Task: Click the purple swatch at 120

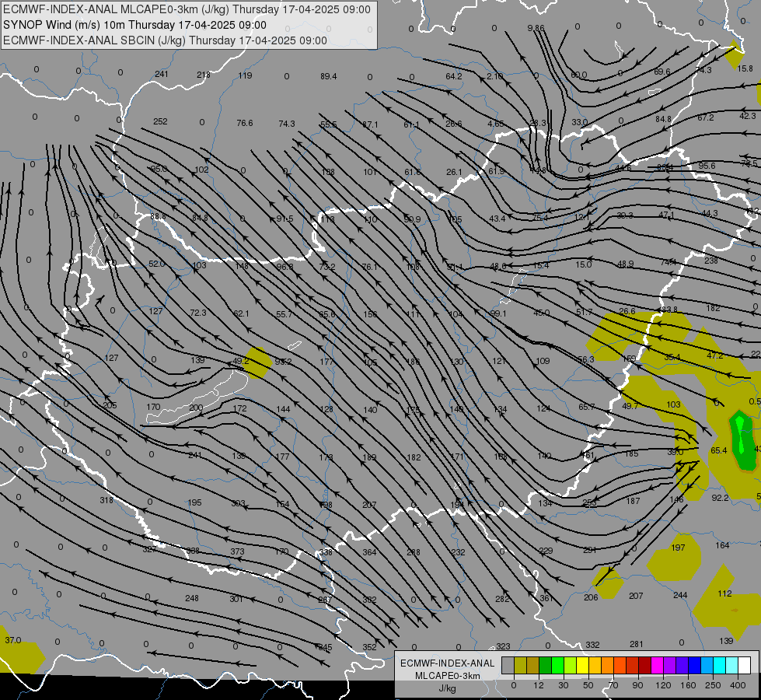Action: click(670, 665)
